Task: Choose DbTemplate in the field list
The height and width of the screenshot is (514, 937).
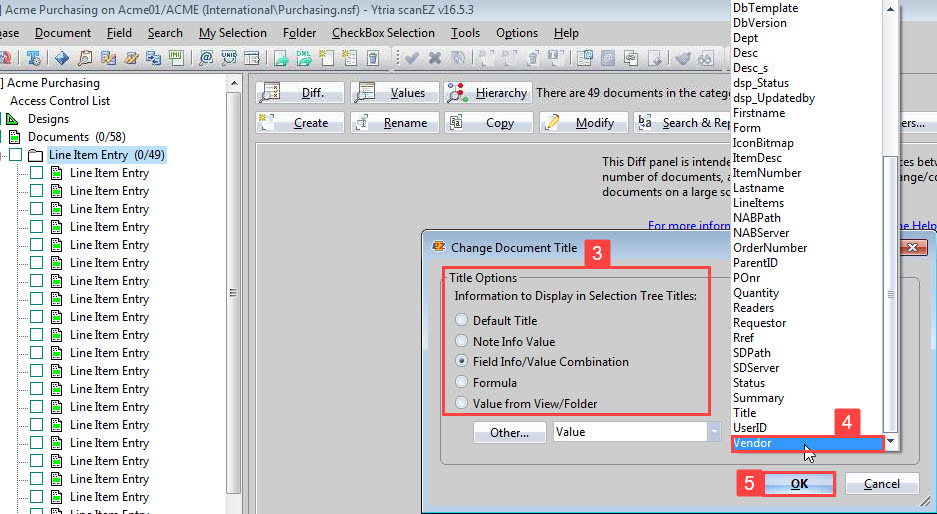Action: (x=807, y=8)
